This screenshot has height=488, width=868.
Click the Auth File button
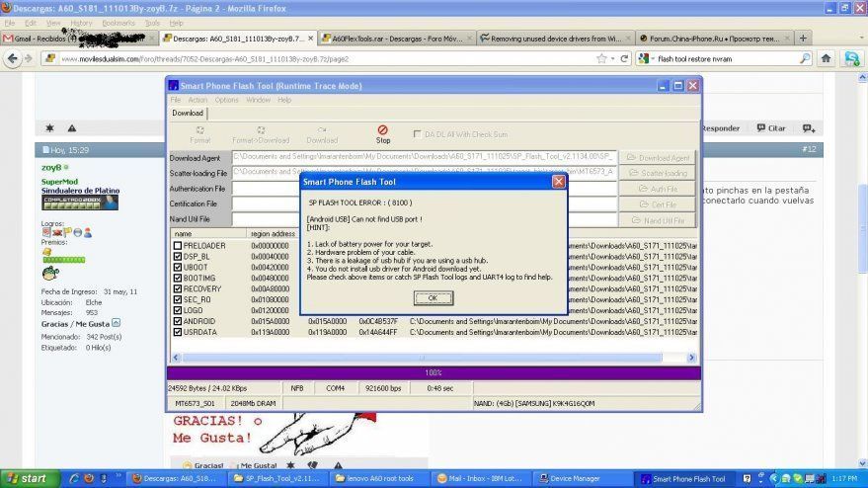(x=657, y=189)
